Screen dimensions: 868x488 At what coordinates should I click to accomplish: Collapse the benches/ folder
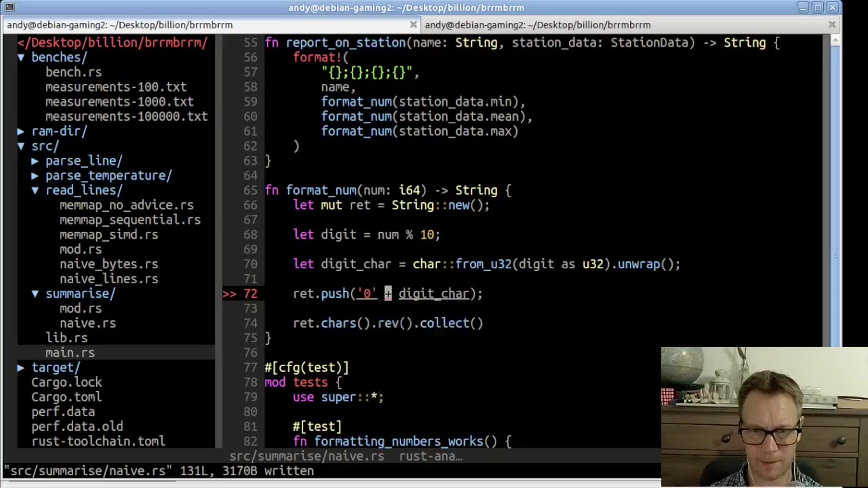(21, 57)
